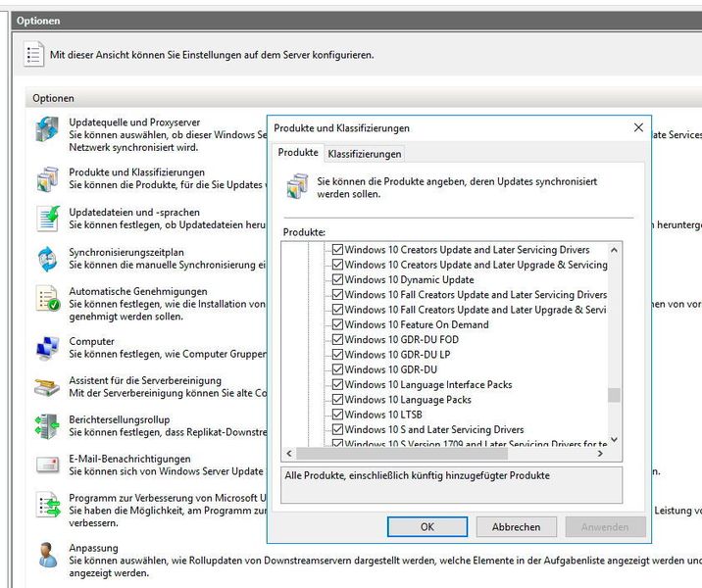Click the product list scroll up arrow
The height and width of the screenshot is (588, 702).
[x=614, y=250]
